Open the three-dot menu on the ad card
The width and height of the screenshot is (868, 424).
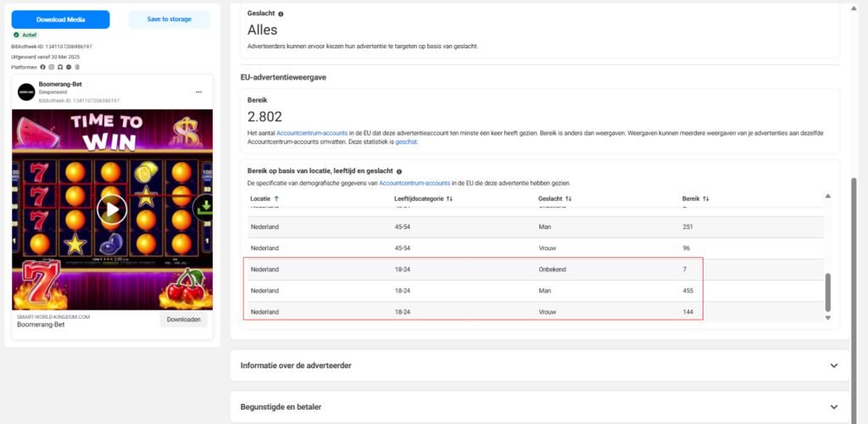tap(198, 92)
